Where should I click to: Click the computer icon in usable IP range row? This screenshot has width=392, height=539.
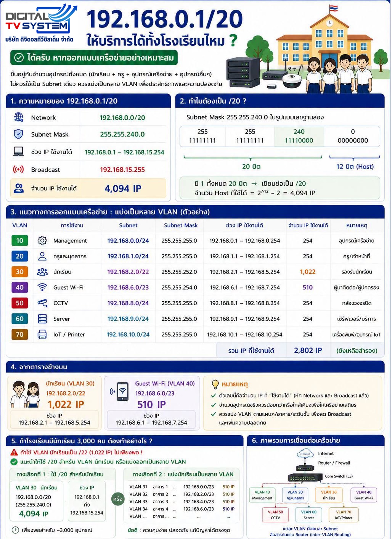(x=19, y=151)
